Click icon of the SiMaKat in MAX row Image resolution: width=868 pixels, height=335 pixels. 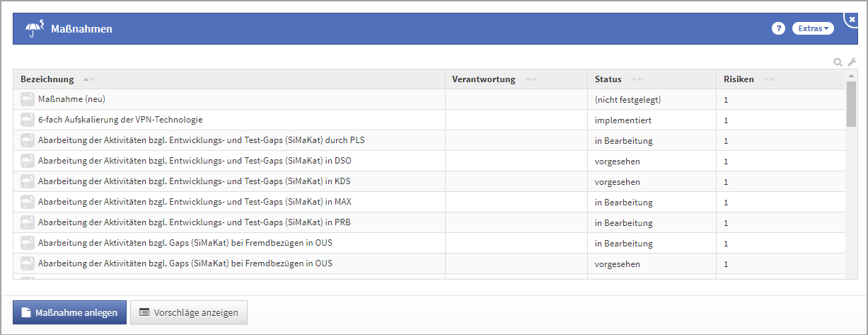[28, 203]
